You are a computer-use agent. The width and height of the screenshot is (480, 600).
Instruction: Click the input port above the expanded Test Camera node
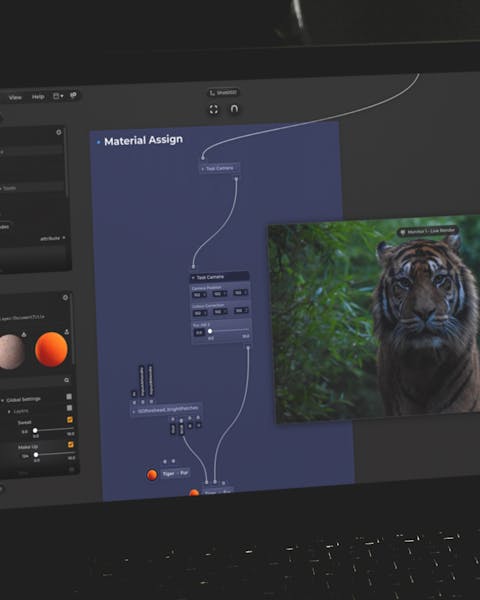pos(193,267)
